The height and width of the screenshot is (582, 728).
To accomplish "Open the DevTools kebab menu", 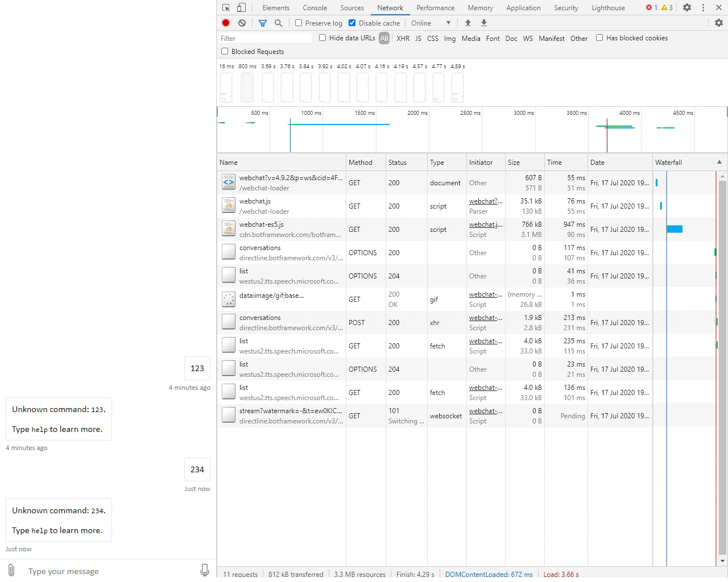I will pyautogui.click(x=704, y=7).
